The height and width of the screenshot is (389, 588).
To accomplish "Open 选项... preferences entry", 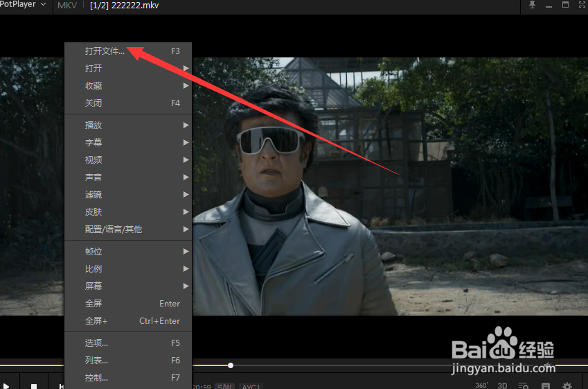I will tap(128, 343).
